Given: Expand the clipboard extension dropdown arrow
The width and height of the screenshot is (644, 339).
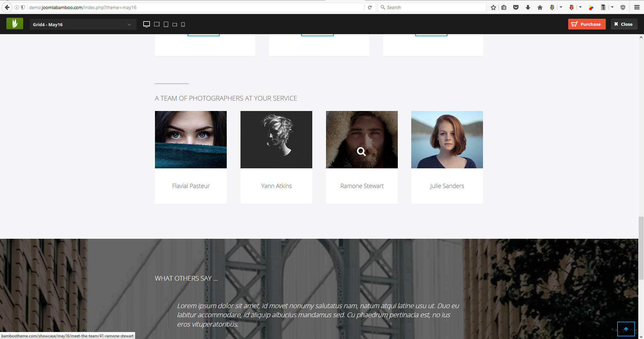Looking at the screenshot, I should (612, 7).
